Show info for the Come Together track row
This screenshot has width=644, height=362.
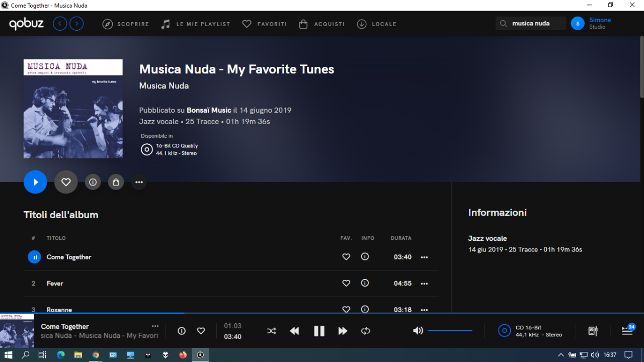pyautogui.click(x=365, y=256)
